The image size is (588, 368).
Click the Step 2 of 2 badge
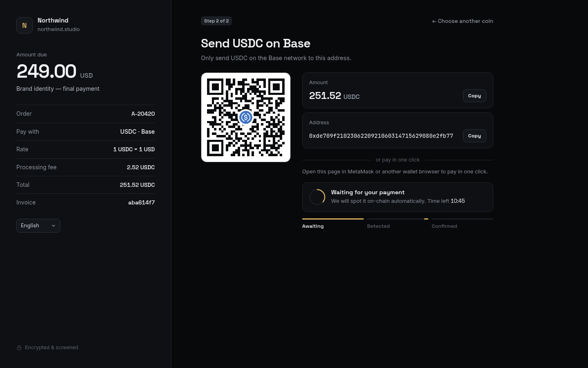(x=216, y=21)
